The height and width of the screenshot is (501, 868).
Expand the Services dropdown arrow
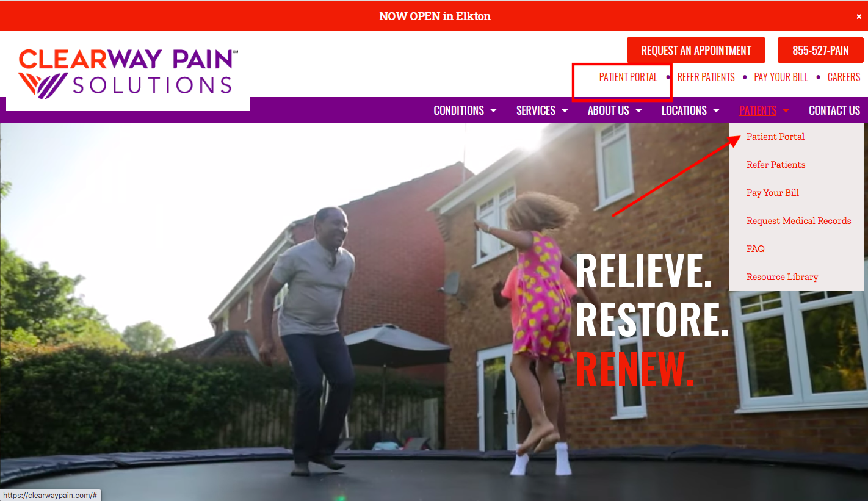pos(565,110)
